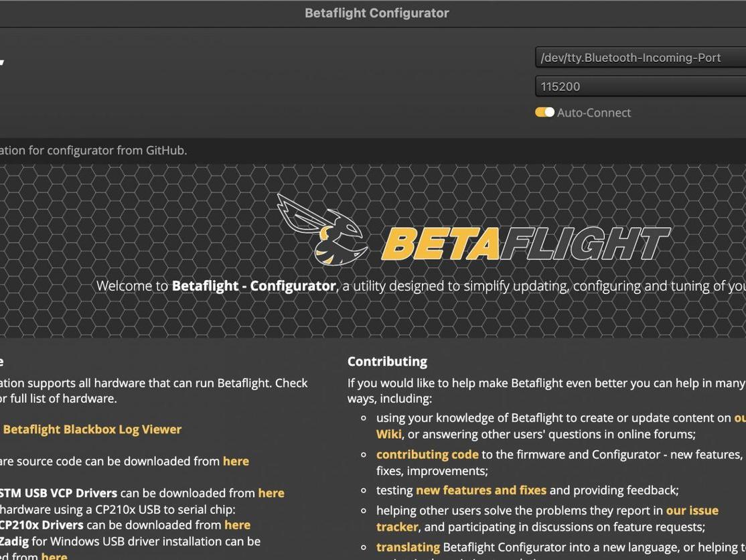The width and height of the screenshot is (746, 560).
Task: Click the 'translating' link
Action: click(x=408, y=547)
